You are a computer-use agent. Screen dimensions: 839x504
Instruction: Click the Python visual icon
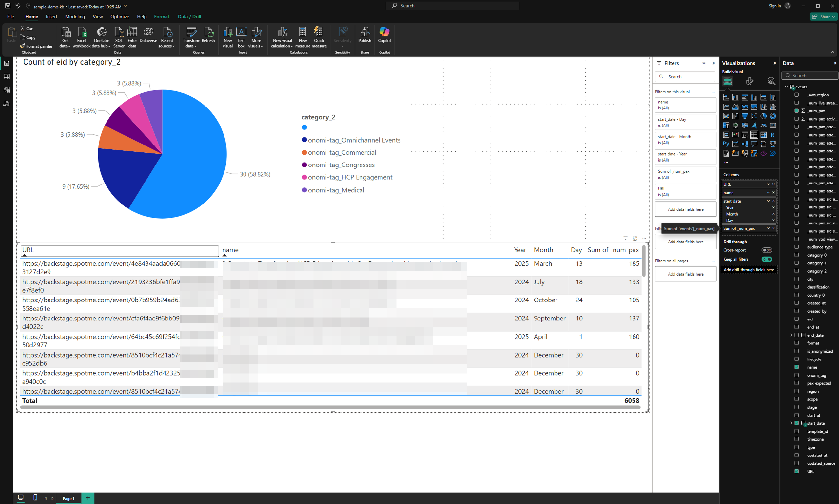(726, 144)
